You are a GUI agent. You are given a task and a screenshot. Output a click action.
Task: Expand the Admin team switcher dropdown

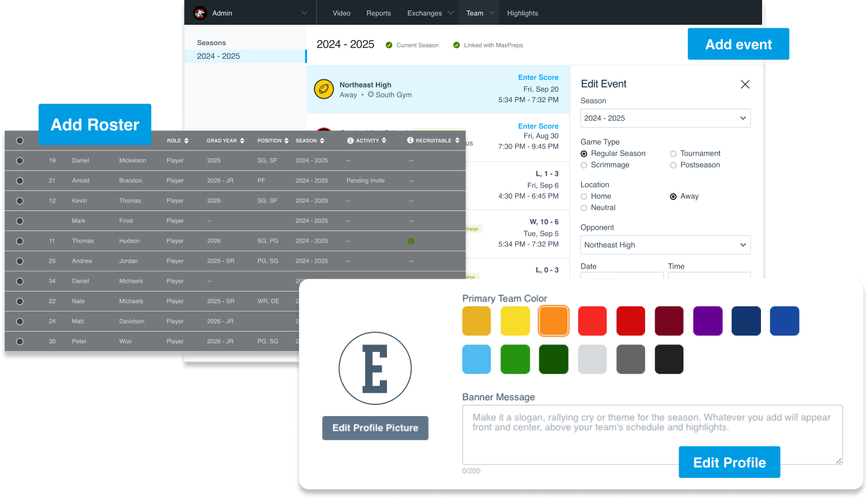tap(304, 13)
